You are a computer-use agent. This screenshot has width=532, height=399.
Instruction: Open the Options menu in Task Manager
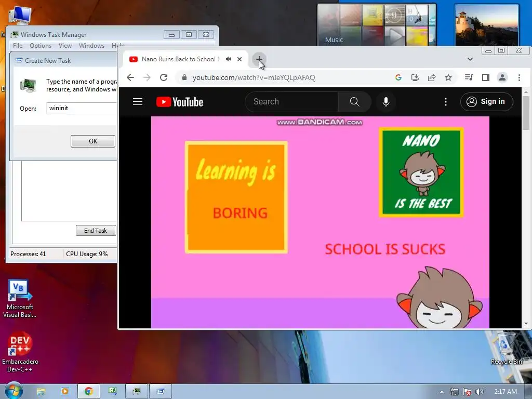[x=41, y=46]
